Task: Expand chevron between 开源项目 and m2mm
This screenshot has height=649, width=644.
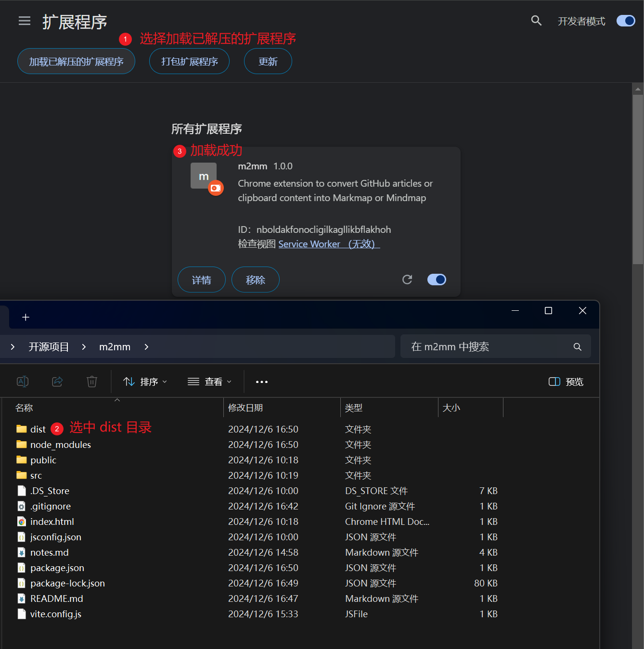Action: pos(84,347)
